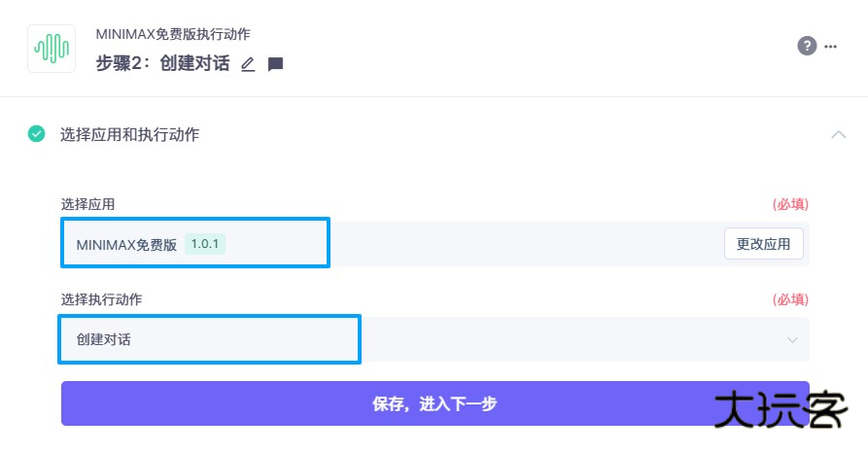The width and height of the screenshot is (868, 453).
Task: Click the 1.0.1 version badge
Action: (204, 244)
